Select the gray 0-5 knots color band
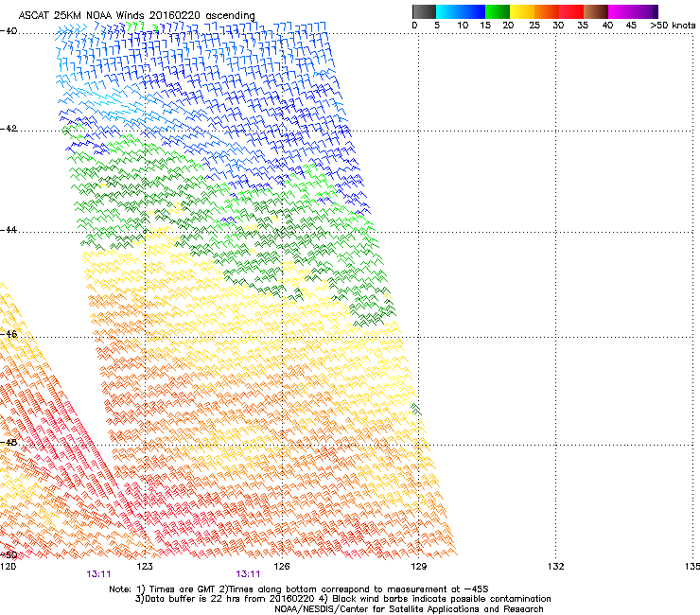The height and width of the screenshot is (615, 700). (424, 11)
